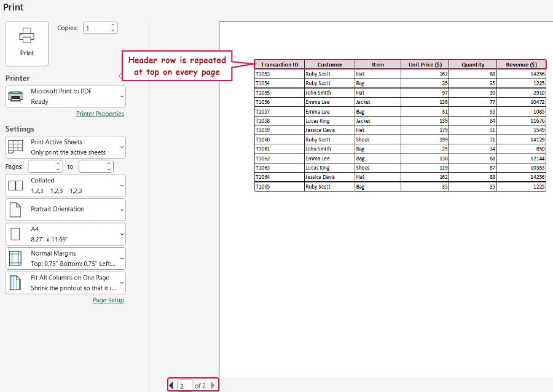Click the Pages 'to' end number field
The width and height of the screenshot is (553, 392).
point(92,167)
